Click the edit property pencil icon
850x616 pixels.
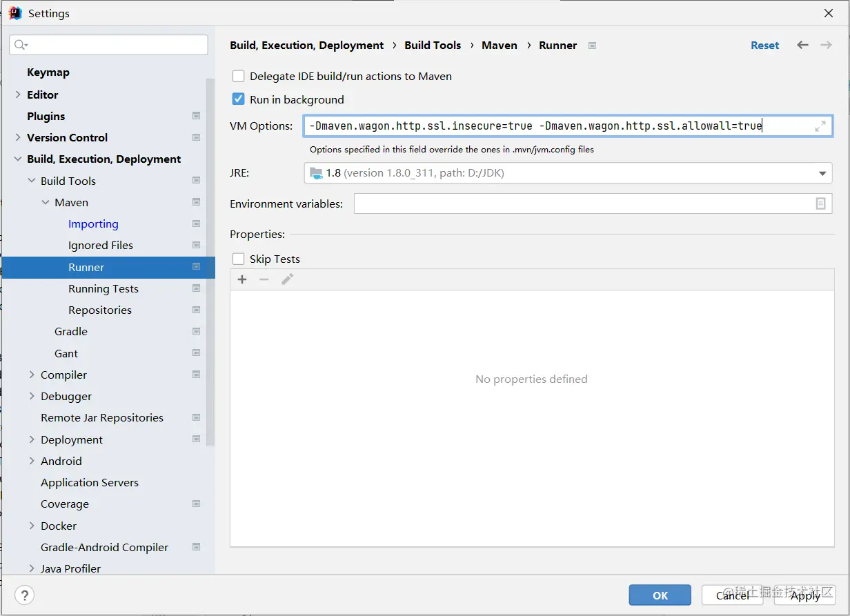coord(287,279)
